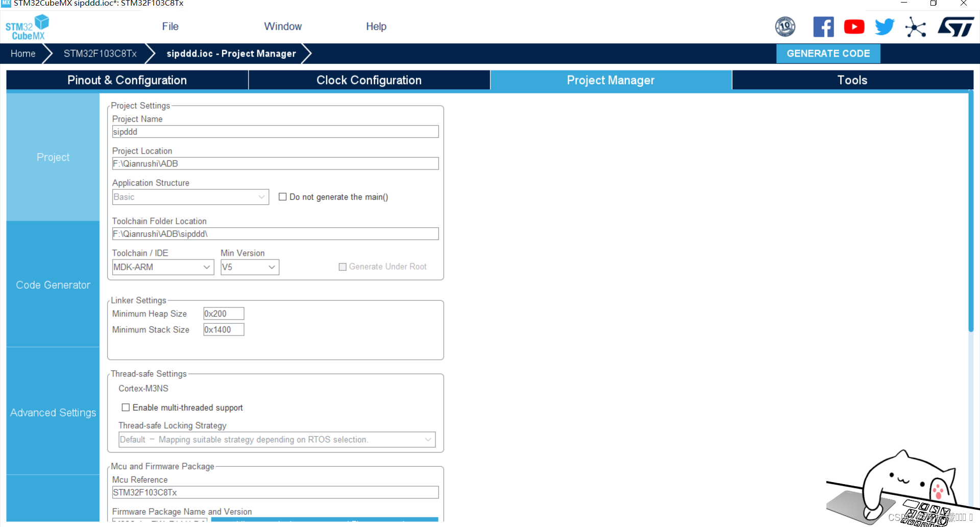Open the Twitter bird icon
Viewport: 980px width, 527px height.
coord(885,27)
